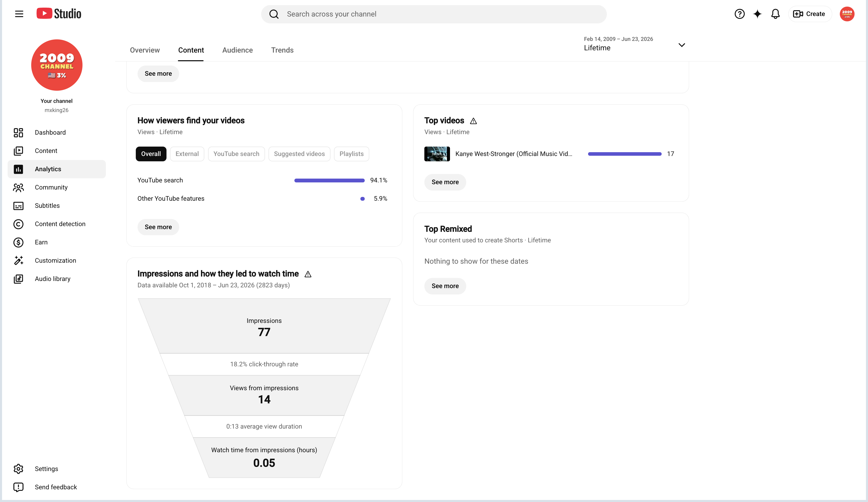
Task: Click the warning icon beside Impressions heading
Action: tap(308, 274)
